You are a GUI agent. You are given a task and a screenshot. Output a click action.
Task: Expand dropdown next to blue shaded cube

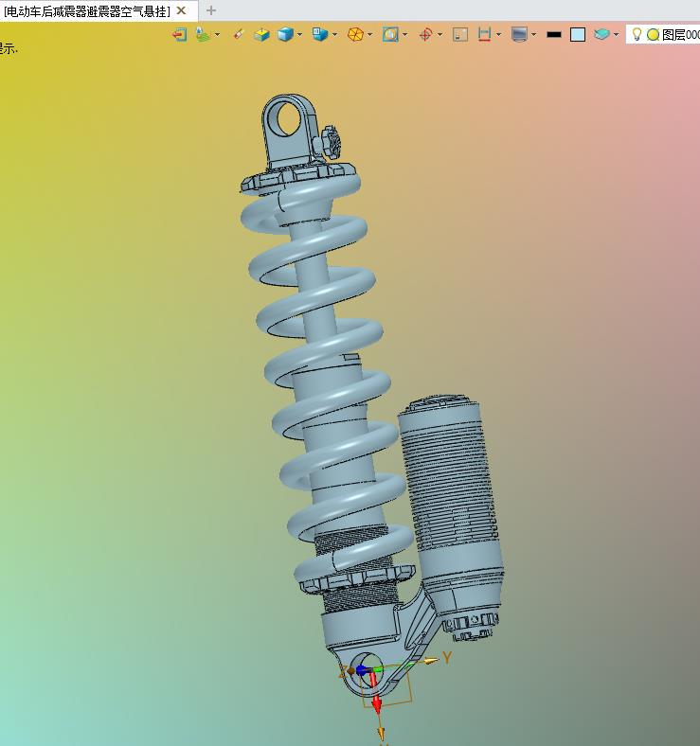tap(299, 35)
